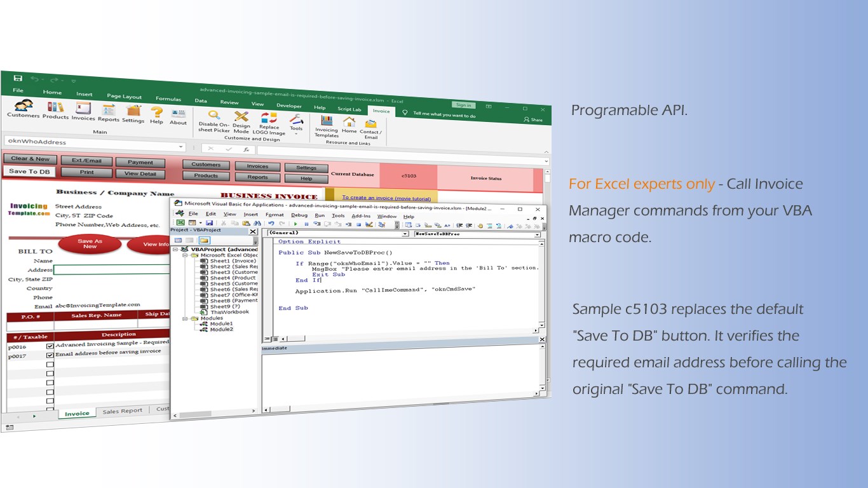Click the Address input cell
Viewport: 868px width, 488px height.
[112, 270]
